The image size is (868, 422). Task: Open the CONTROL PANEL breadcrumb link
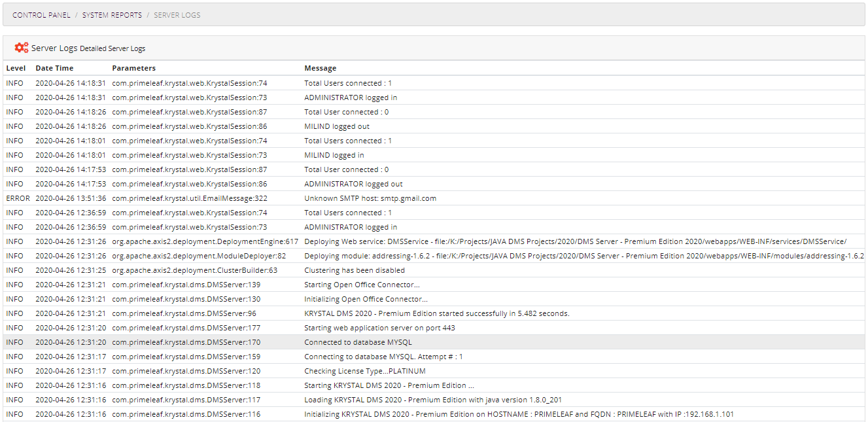click(41, 14)
